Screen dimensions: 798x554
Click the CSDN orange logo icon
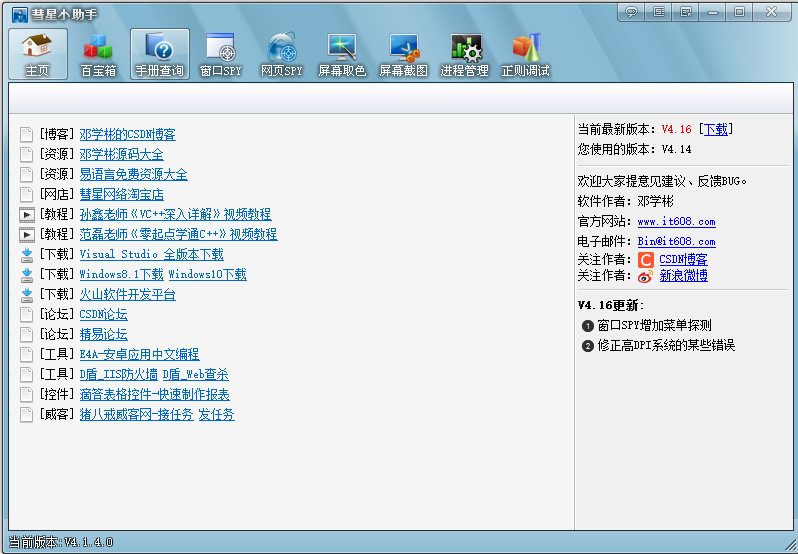coord(646,260)
